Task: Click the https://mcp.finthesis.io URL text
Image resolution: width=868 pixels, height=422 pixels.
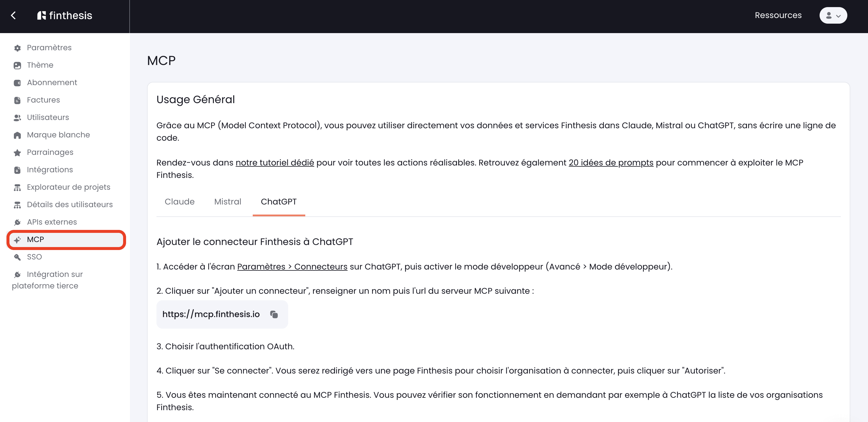Action: pos(211,314)
